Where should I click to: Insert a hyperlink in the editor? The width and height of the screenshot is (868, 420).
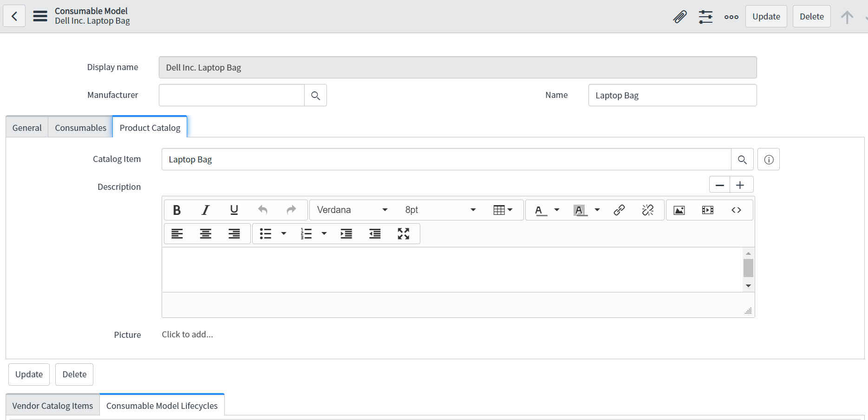coord(619,210)
